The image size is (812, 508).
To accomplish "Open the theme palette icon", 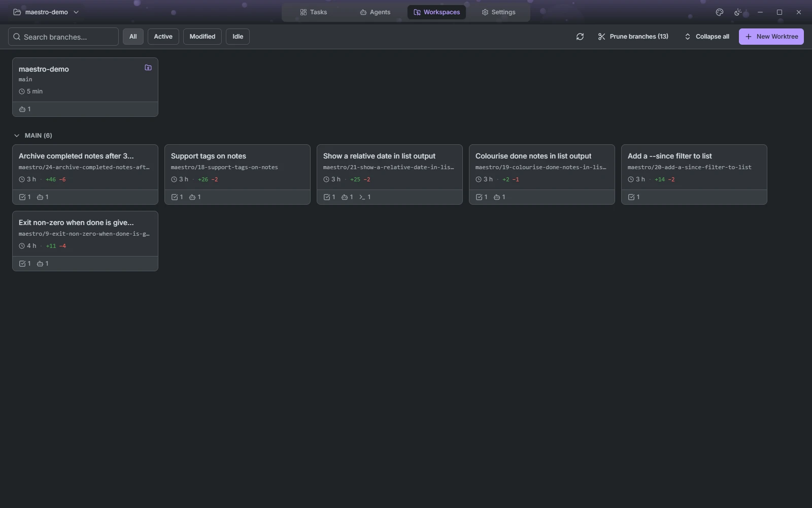I will tap(719, 12).
